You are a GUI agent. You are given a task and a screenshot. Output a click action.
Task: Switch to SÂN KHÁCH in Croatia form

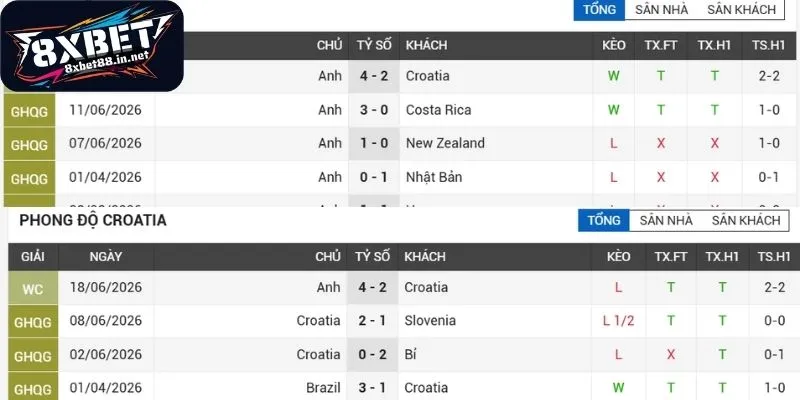coord(746,220)
